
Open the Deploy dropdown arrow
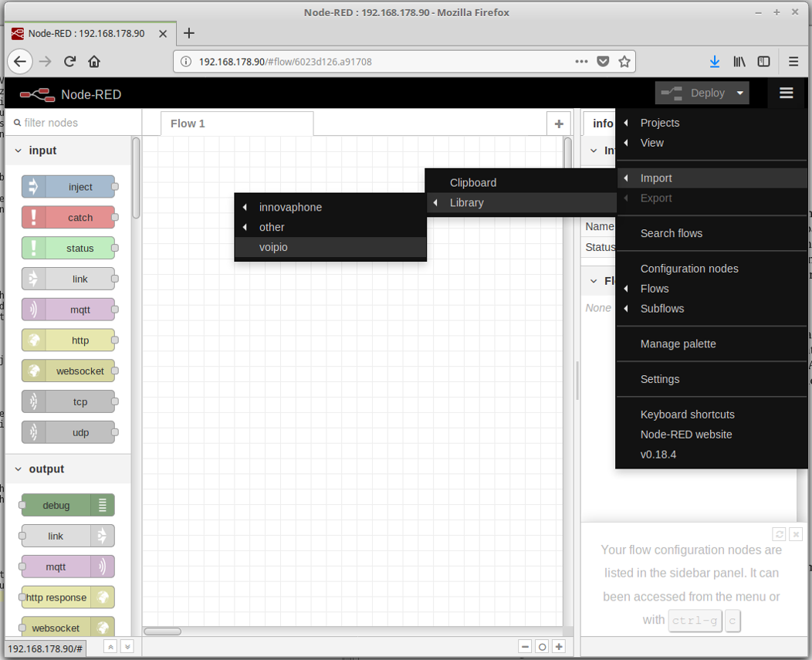[x=739, y=93]
